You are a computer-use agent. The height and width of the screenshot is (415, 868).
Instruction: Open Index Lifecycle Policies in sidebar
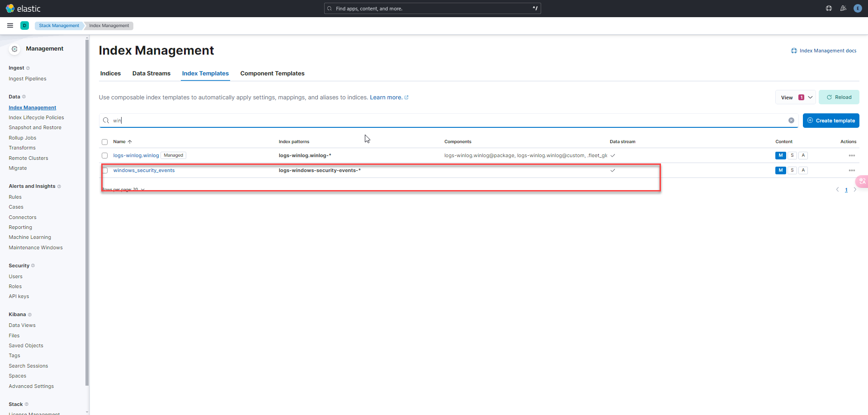pos(36,118)
